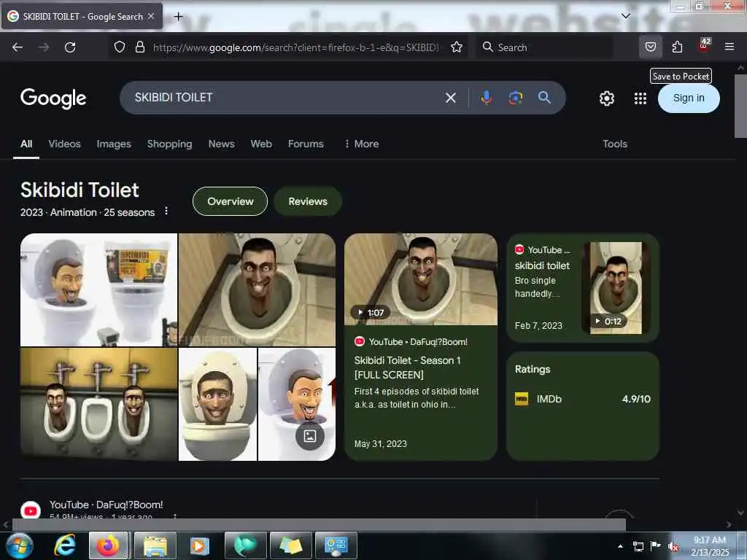The image size is (747, 560).
Task: Go back to the previous page
Action: (x=18, y=47)
